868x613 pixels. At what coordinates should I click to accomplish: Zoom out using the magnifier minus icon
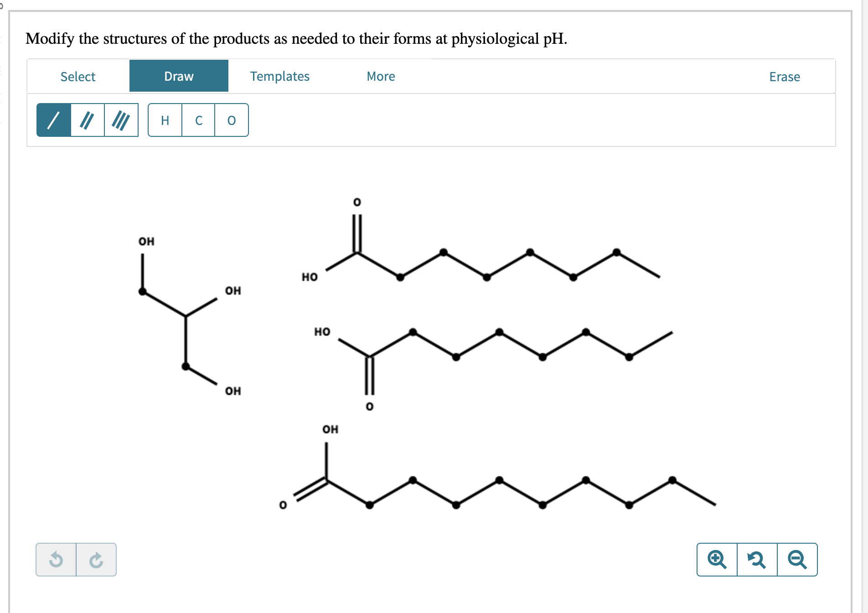(797, 560)
